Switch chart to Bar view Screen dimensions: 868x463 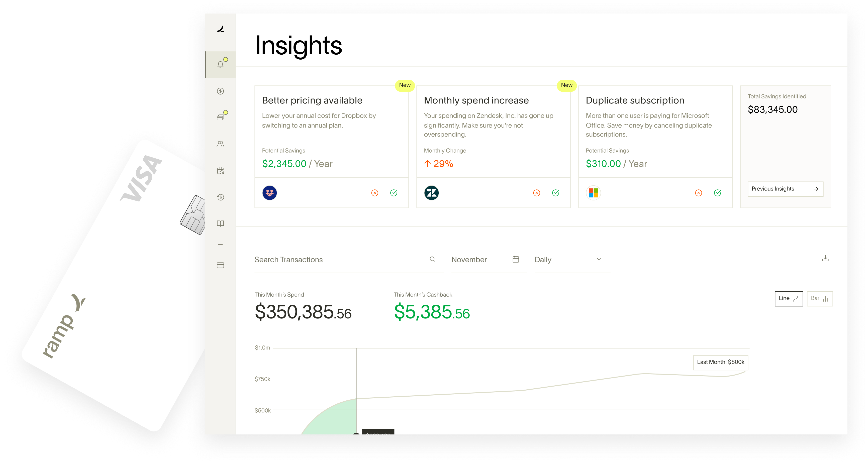820,299
